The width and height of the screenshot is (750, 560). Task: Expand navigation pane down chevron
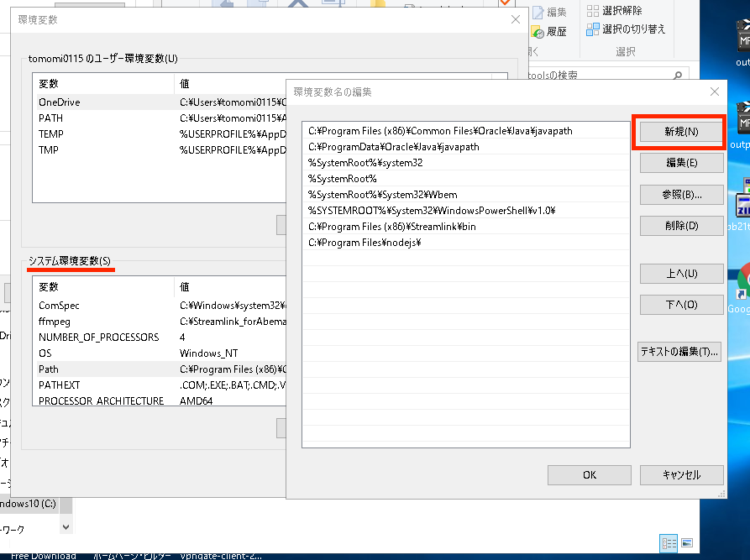(x=66, y=527)
